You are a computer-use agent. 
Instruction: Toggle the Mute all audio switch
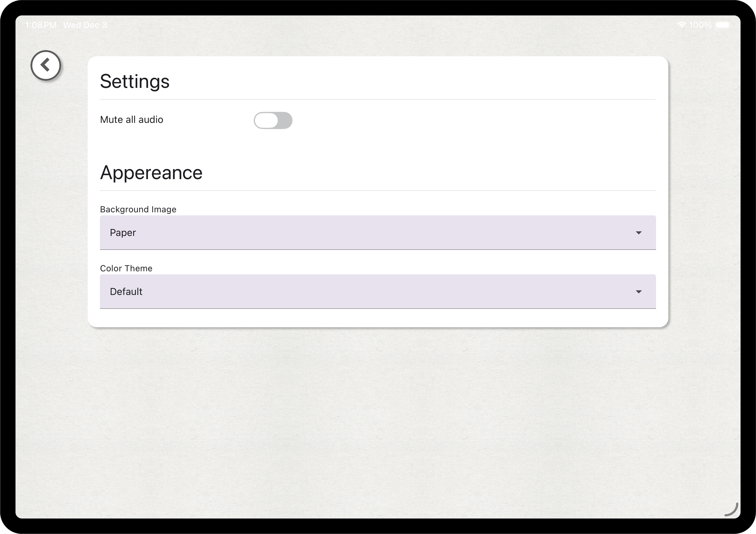point(273,120)
